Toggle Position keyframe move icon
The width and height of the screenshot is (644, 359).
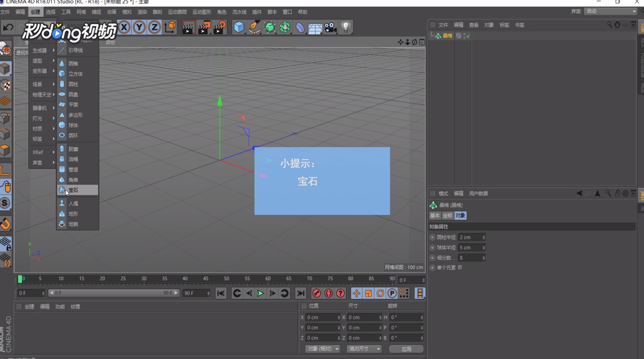(356, 293)
